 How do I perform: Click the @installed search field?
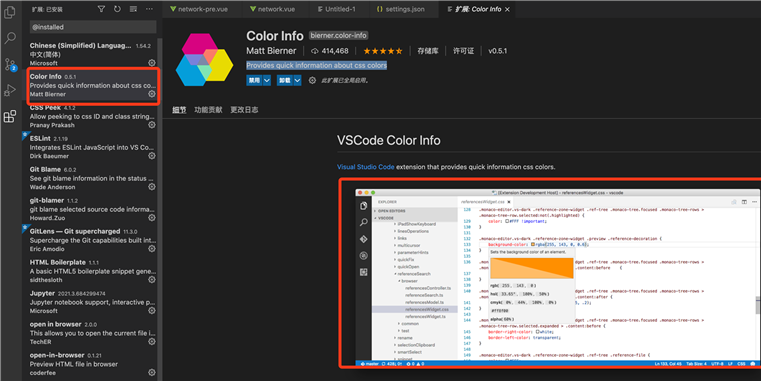pos(93,27)
